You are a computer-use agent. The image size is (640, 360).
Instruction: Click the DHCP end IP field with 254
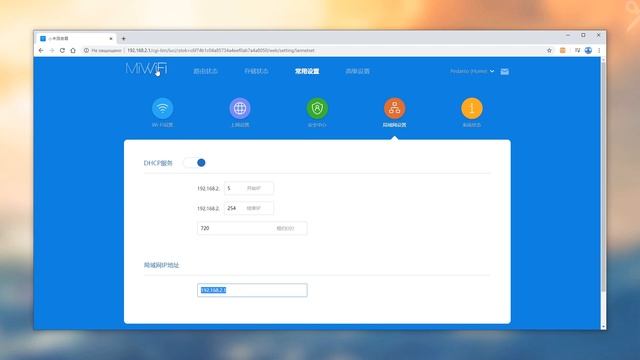(249, 208)
